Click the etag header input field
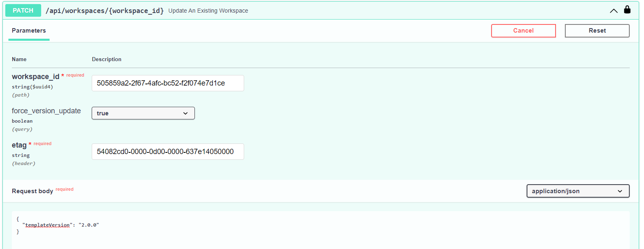 click(x=168, y=152)
